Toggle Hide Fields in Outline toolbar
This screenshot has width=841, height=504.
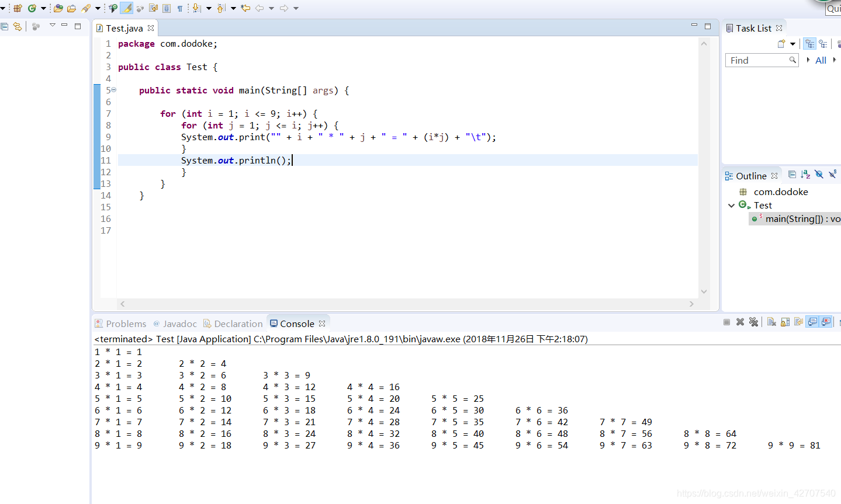pyautogui.click(x=819, y=174)
